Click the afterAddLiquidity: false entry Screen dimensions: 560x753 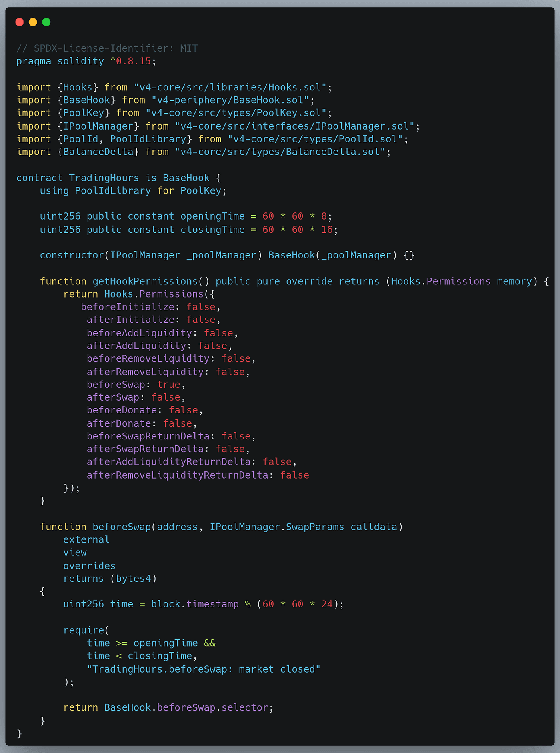pyautogui.click(x=160, y=346)
